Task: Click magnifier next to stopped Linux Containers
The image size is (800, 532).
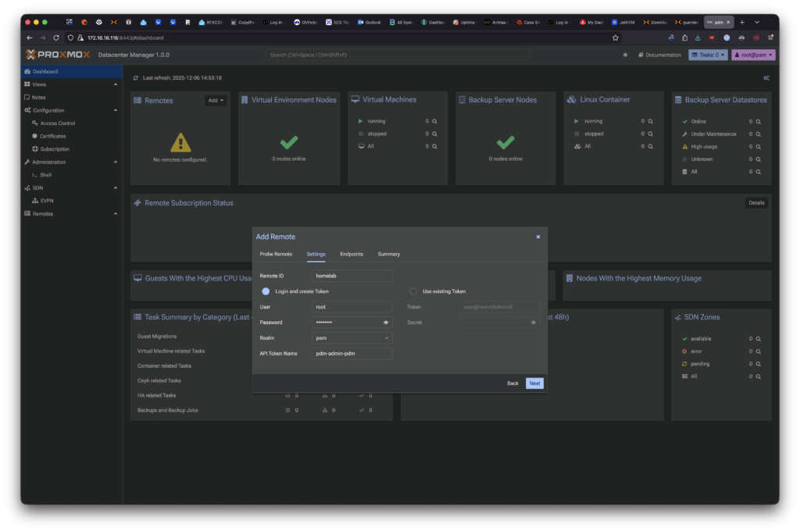Action: [x=650, y=134]
